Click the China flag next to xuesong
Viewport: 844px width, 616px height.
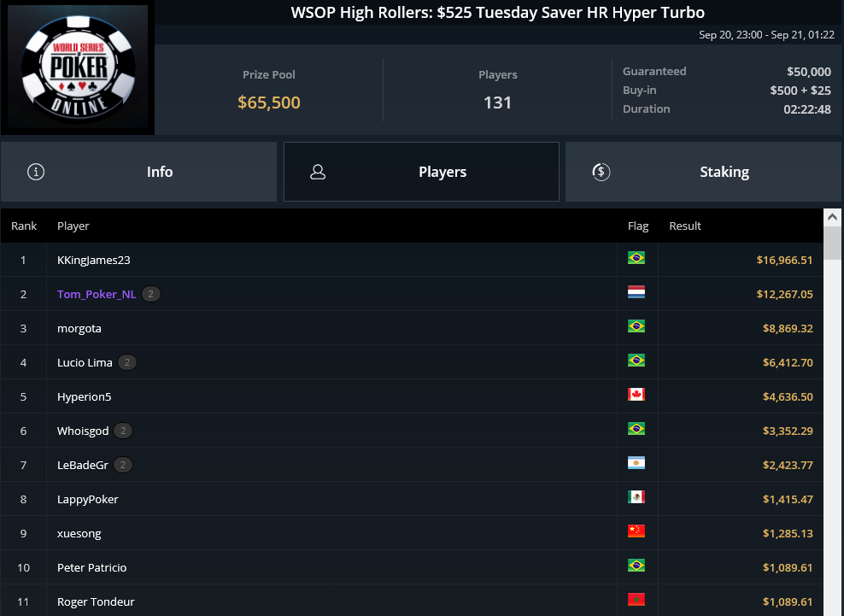point(636,531)
